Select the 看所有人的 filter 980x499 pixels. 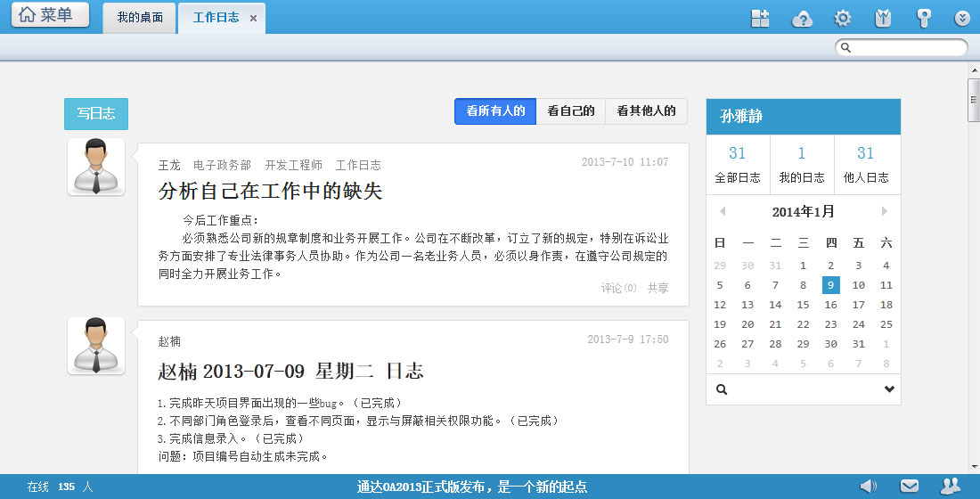495,111
